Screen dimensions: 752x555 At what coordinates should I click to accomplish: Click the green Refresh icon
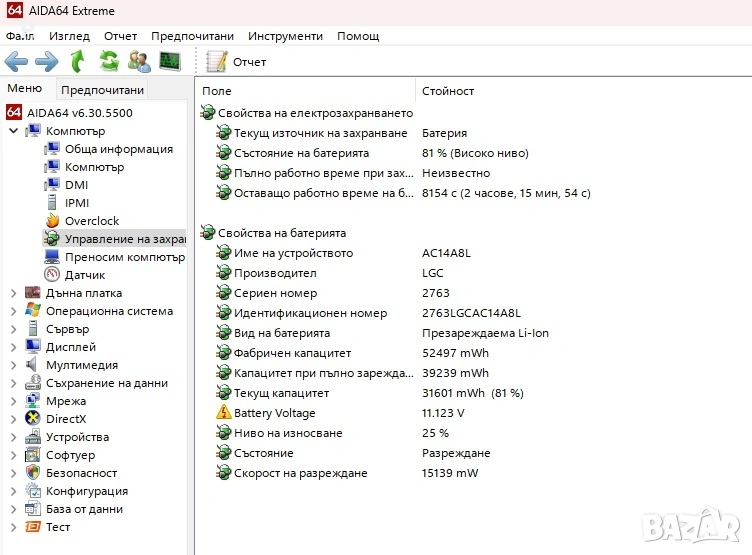pyautogui.click(x=108, y=62)
